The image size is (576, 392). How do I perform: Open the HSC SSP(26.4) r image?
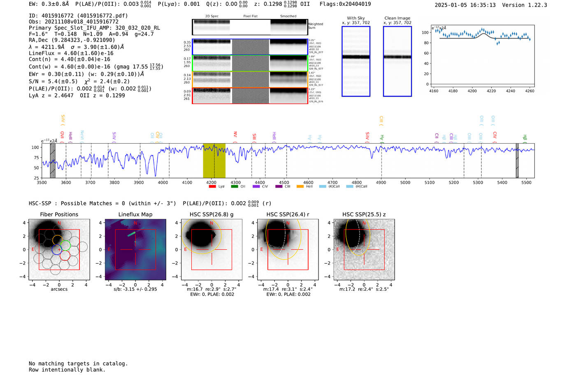pos(288,250)
